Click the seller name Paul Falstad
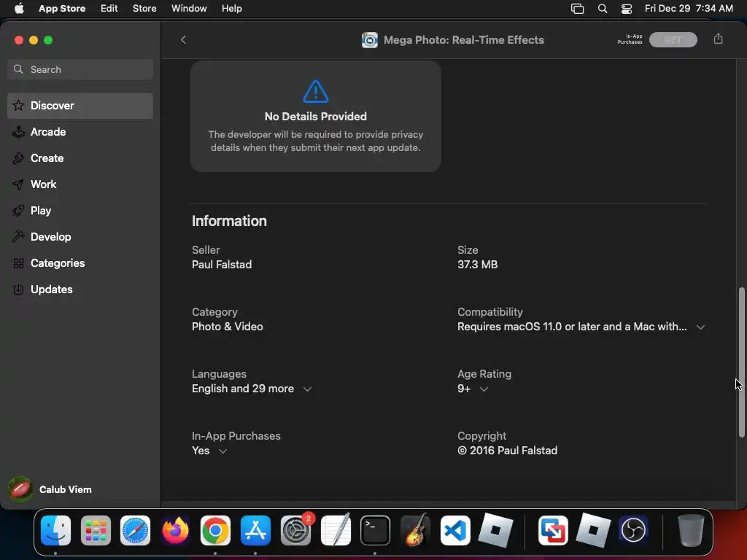The height and width of the screenshot is (560, 747). (222, 265)
